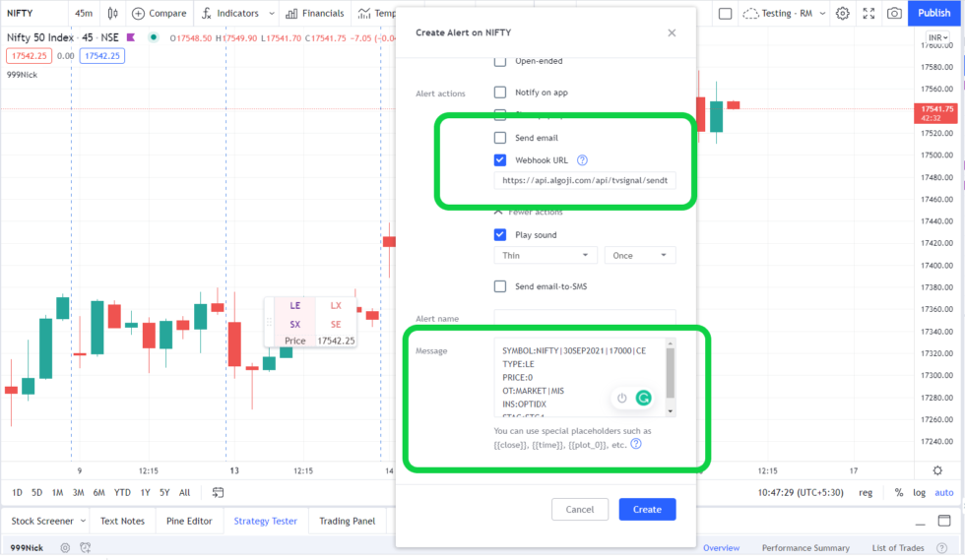Screen dimensions: 965x560
Task: Open the layout selection square icon
Action: [x=725, y=13]
